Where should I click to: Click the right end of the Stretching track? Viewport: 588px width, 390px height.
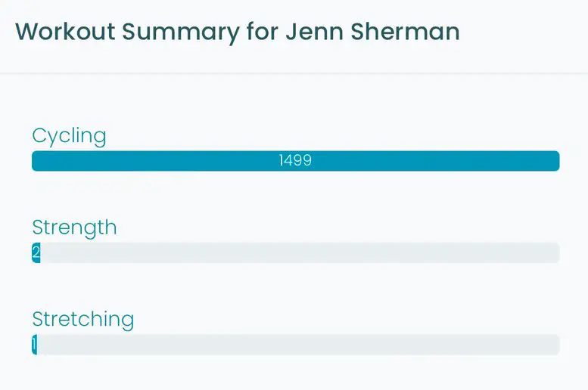click(x=554, y=345)
